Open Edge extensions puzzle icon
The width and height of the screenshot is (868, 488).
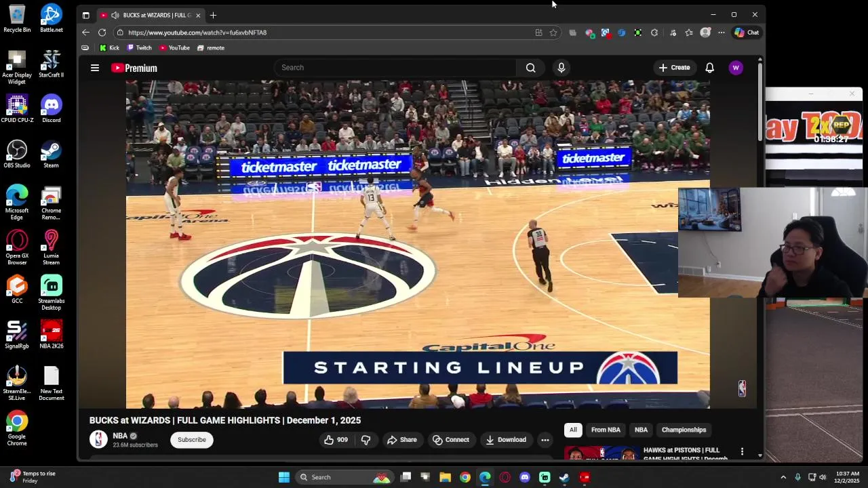tap(654, 33)
